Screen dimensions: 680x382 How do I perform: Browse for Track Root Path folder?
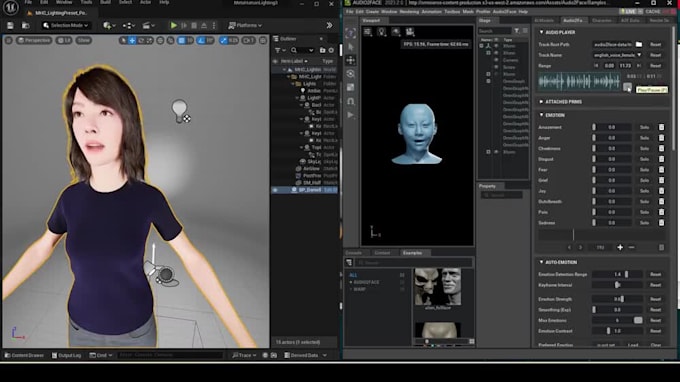click(x=639, y=44)
